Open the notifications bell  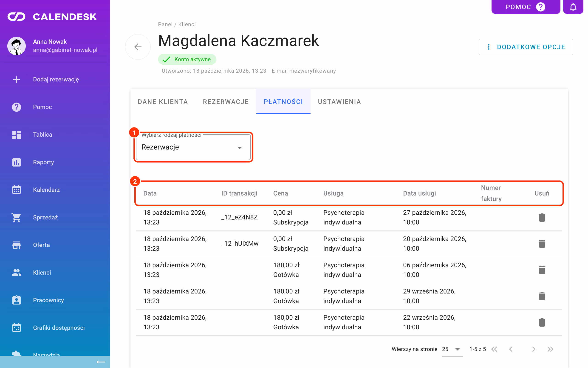(573, 7)
